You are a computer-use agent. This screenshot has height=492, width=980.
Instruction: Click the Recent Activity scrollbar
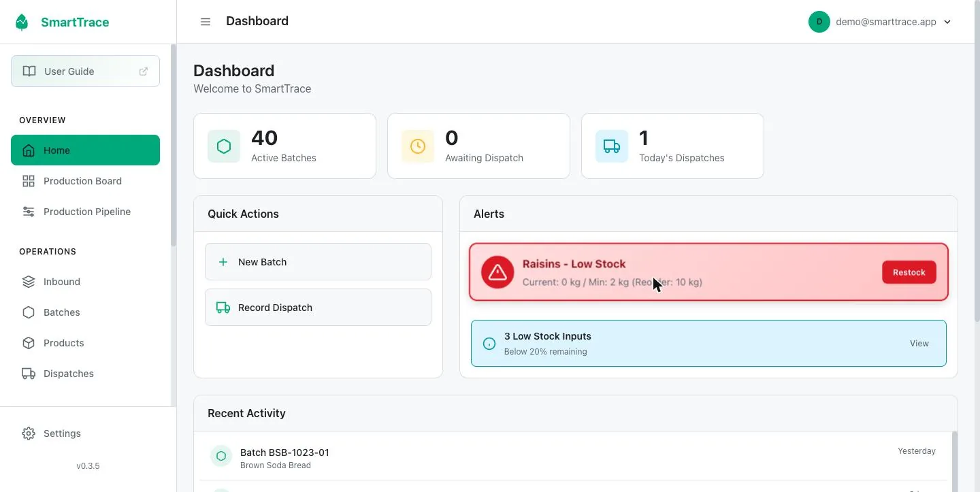coord(955,461)
